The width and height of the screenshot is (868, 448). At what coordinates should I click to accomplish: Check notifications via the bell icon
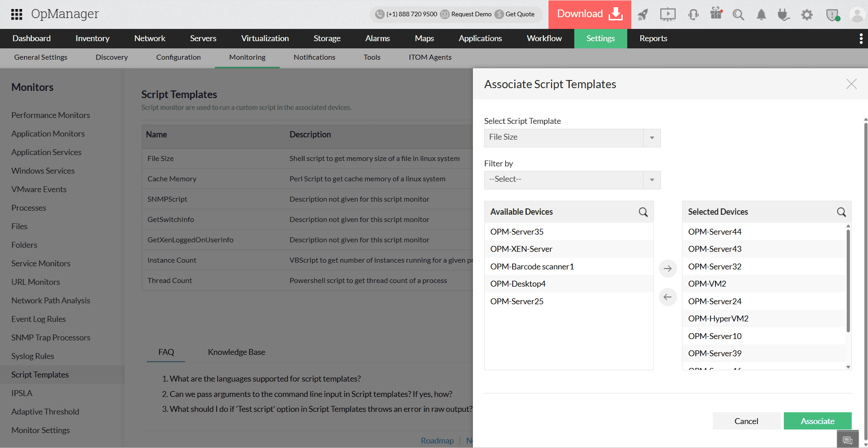(x=761, y=14)
